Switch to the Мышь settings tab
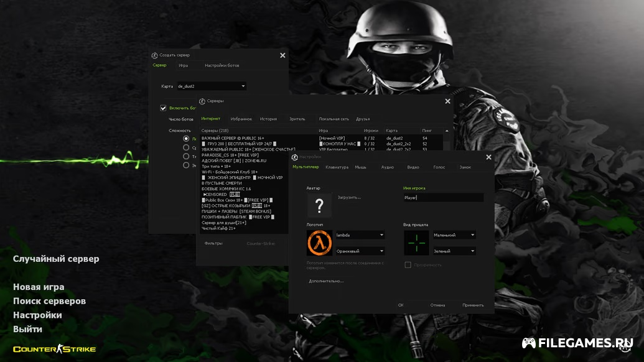This screenshot has height=362, width=644. point(360,167)
